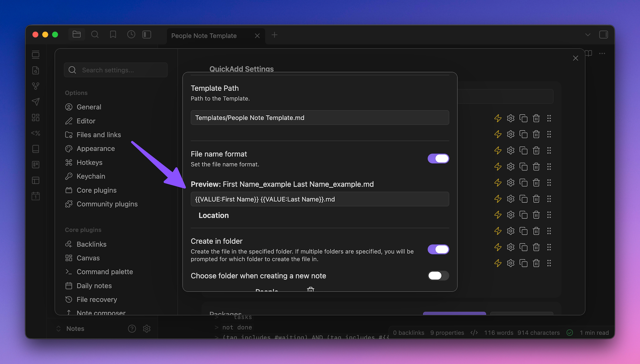Disable the File name format toggle
The height and width of the screenshot is (364, 640).
(438, 159)
